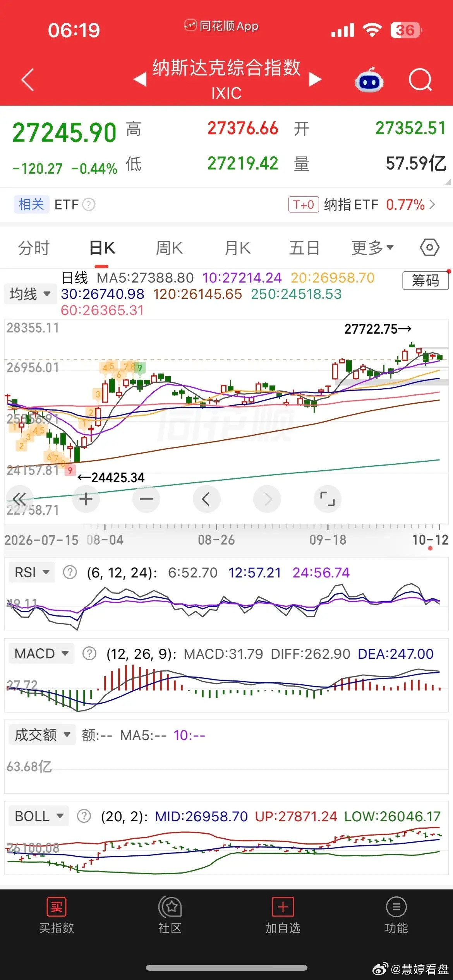Zoom out the K-line chart with minus
The image size is (453, 980).
coord(146,499)
